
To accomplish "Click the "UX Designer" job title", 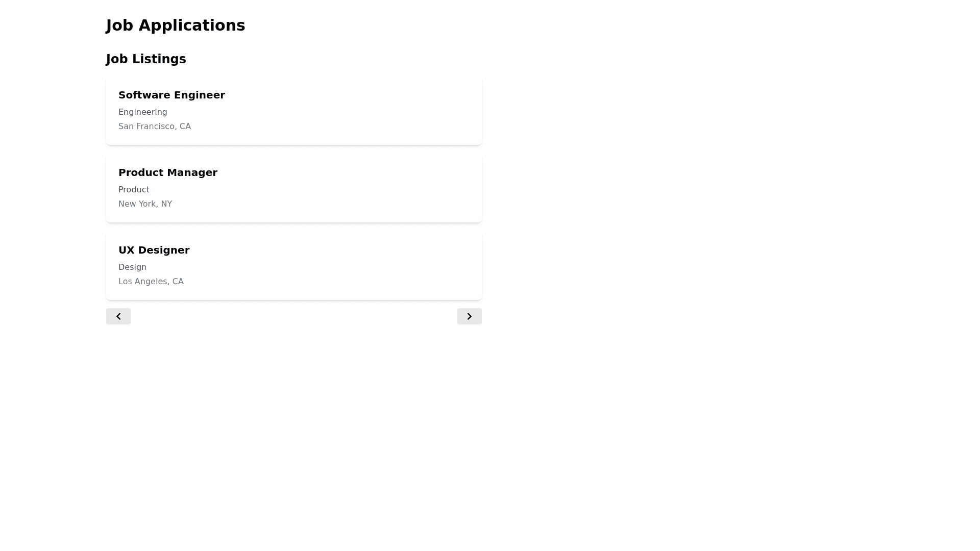I will pyautogui.click(x=154, y=250).
